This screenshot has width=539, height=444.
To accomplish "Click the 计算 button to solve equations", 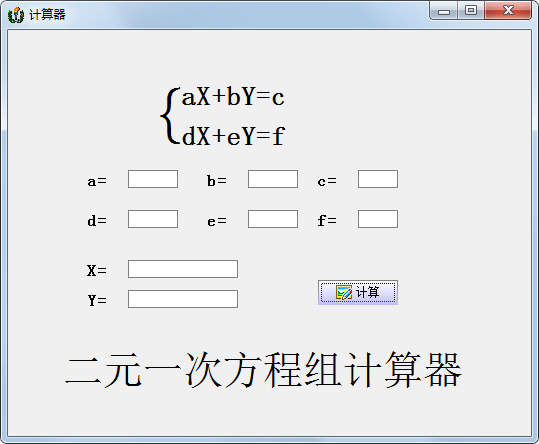I will pos(358,292).
